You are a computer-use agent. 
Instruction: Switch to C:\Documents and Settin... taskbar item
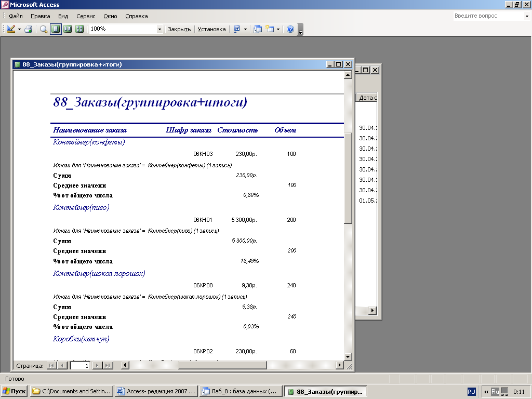72,391
